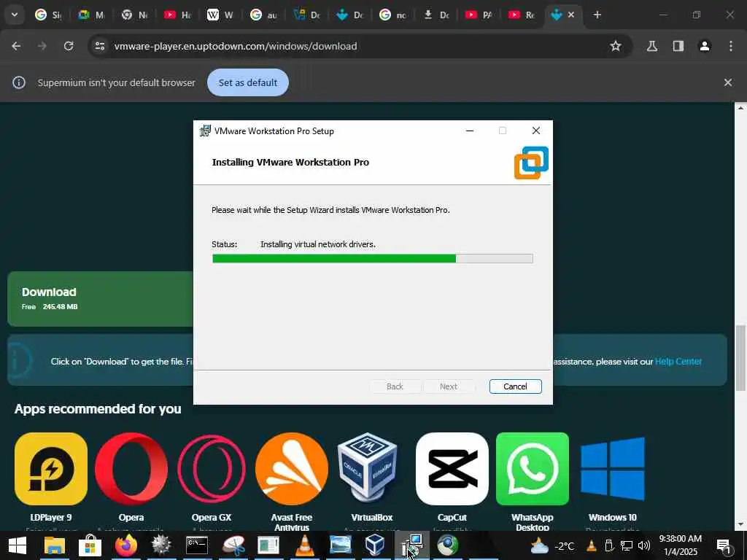Cancel the VMware Workstation Pro installation
Viewport: 747px width, 560px height.
(x=515, y=386)
